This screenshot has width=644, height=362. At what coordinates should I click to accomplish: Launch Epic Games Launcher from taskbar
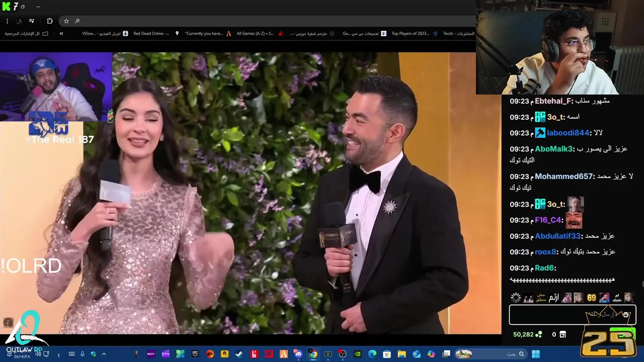click(x=195, y=354)
